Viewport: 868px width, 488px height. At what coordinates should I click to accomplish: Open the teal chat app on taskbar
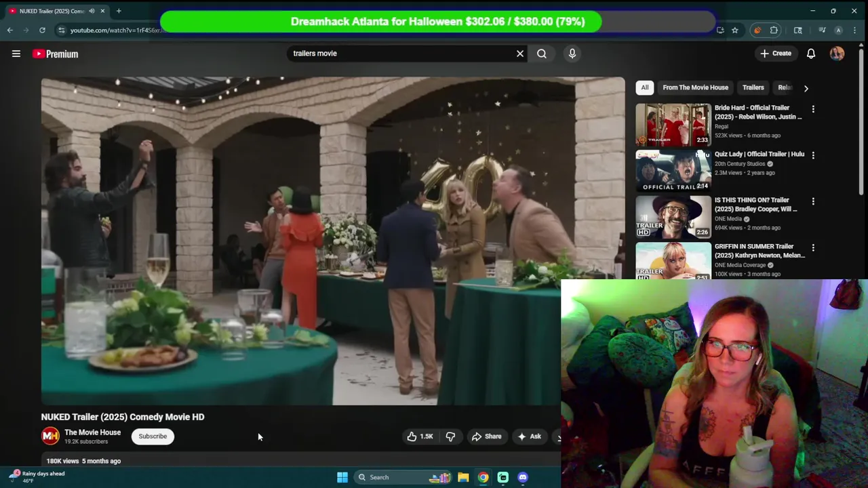(x=503, y=477)
